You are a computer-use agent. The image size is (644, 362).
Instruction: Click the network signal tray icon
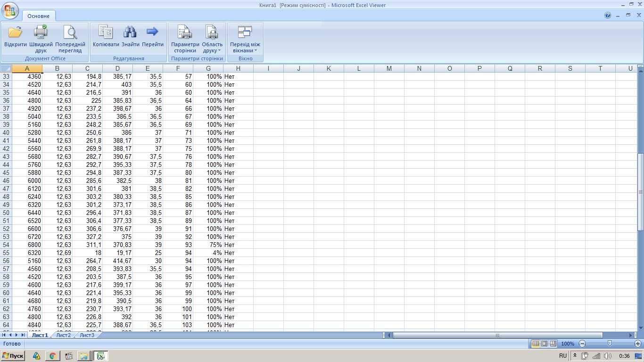point(596,356)
